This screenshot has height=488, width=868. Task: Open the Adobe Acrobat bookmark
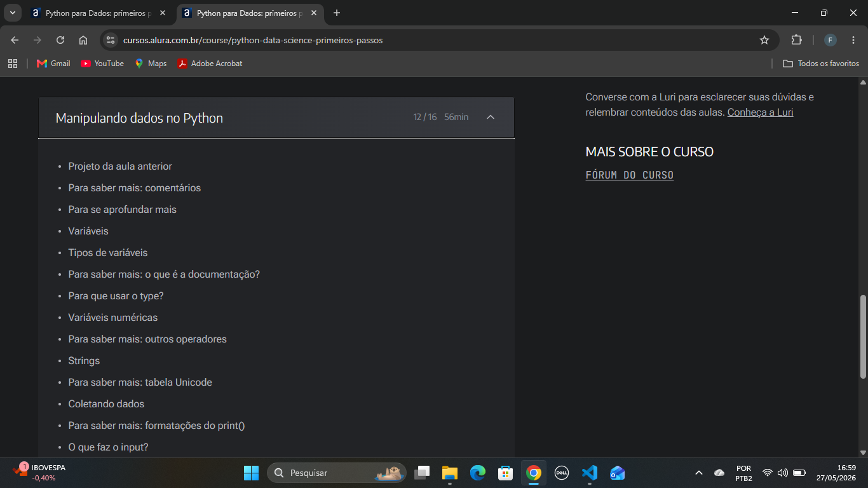[x=210, y=64]
